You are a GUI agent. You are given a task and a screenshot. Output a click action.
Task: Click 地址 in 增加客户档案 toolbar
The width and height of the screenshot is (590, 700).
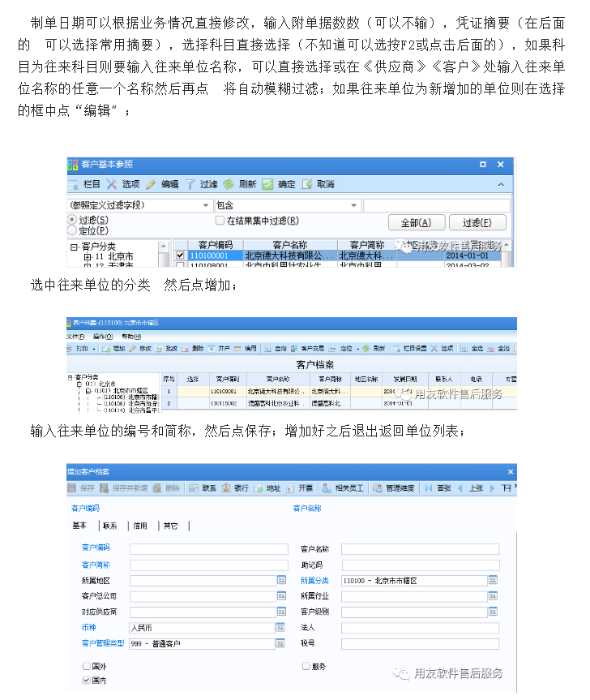267,488
